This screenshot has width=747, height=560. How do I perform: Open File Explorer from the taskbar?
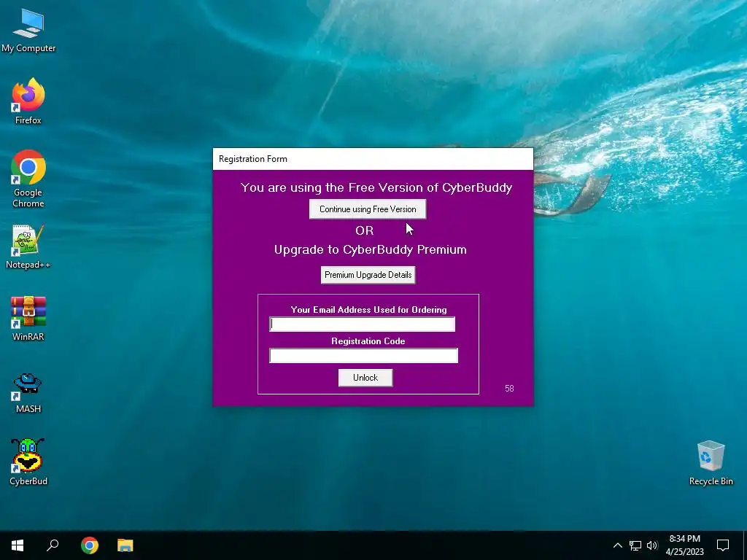click(125, 545)
